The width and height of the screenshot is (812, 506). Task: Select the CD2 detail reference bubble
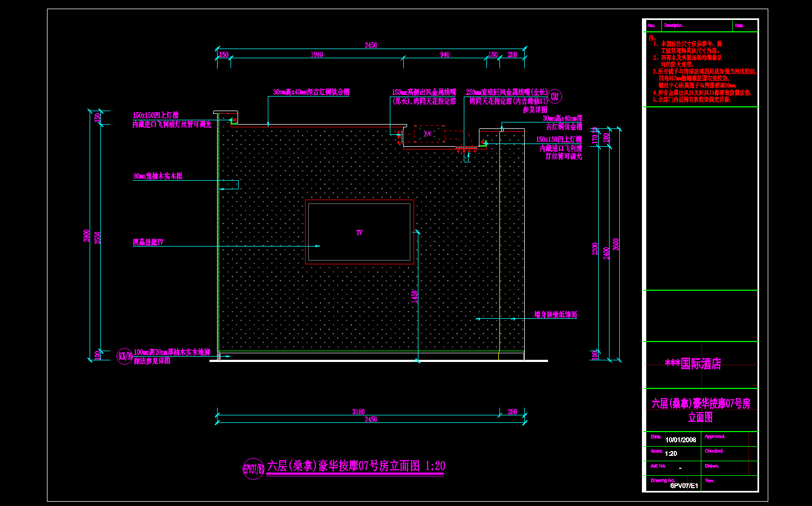coord(556,97)
